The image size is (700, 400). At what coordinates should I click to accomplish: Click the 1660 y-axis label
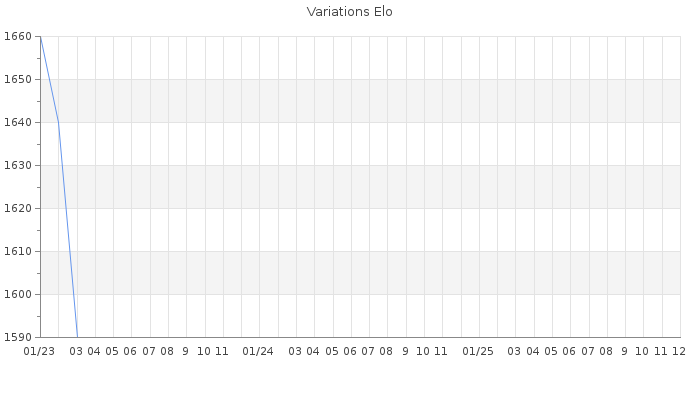point(18,37)
